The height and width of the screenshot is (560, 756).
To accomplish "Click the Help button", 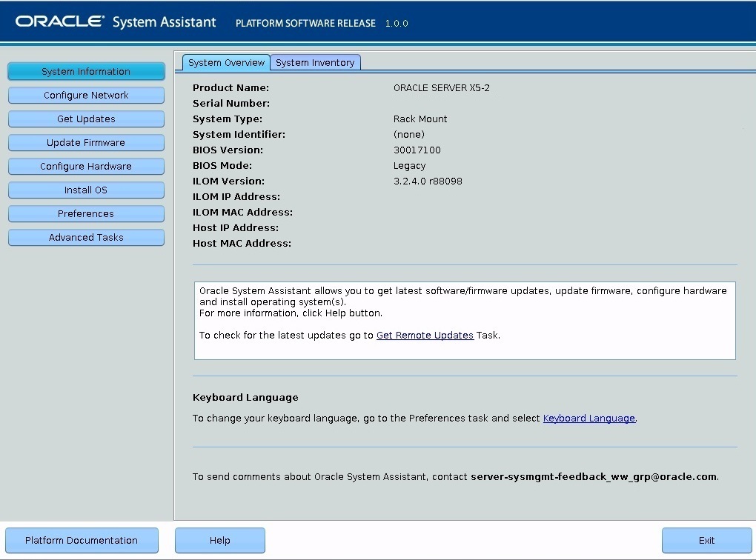I will [219, 540].
